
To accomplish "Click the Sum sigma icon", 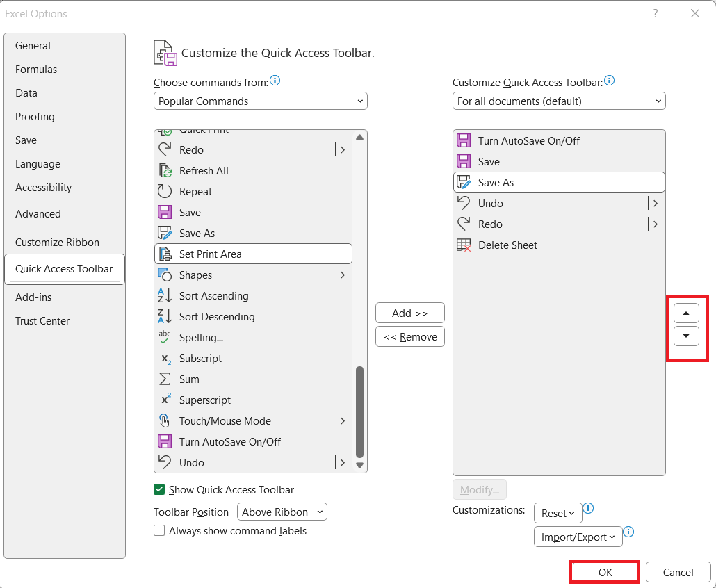I will (x=164, y=379).
